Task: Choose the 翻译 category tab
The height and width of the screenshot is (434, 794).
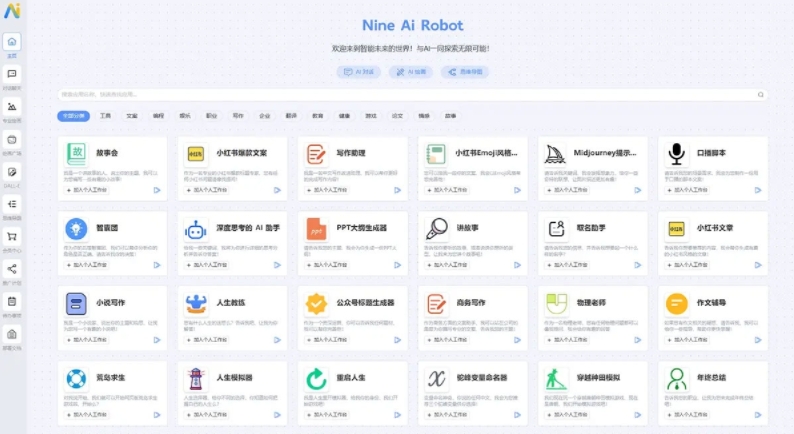Action: 291,116
